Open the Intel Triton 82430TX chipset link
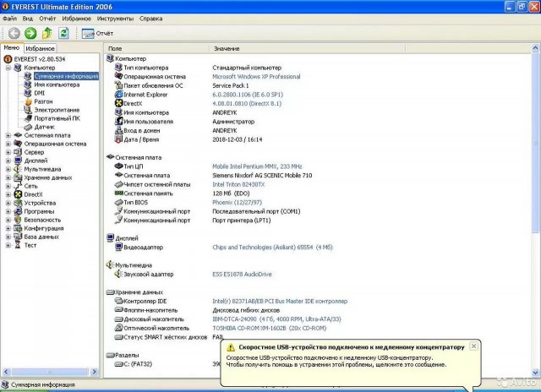The image size is (541, 392). 238,184
